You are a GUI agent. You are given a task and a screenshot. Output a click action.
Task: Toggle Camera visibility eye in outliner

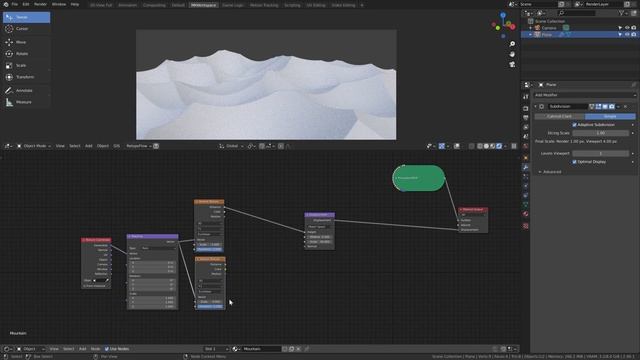click(627, 28)
